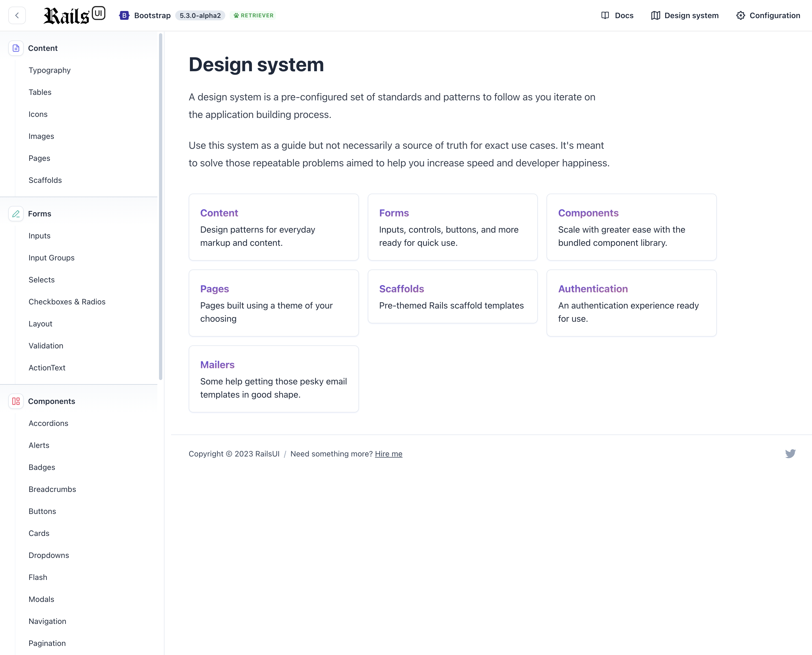Click the Forms sidebar icon
Viewport: 812px width, 655px height.
click(x=15, y=213)
